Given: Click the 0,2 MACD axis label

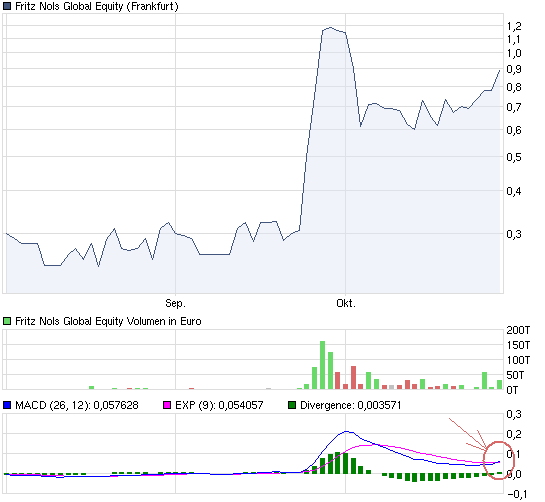Looking at the screenshot, I should (x=514, y=434).
